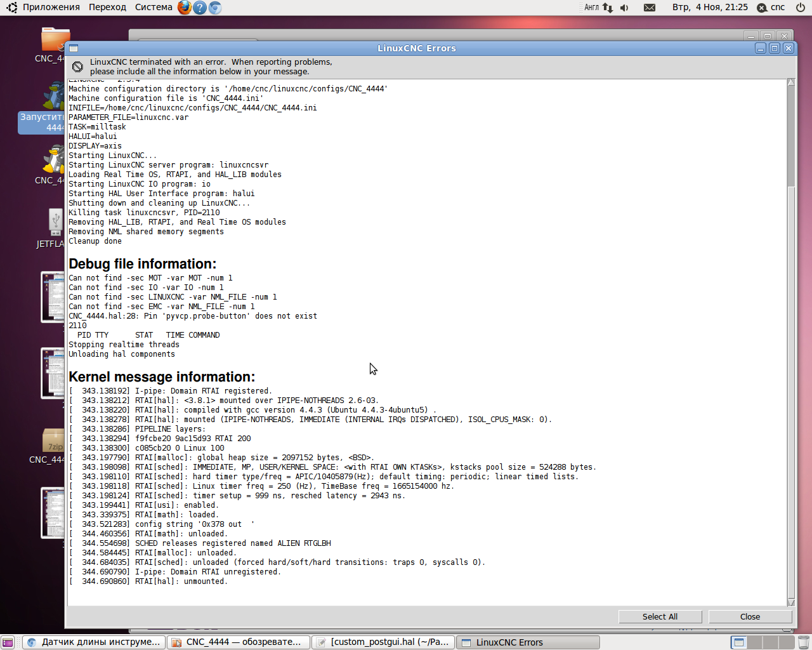Image resolution: width=812 pixels, height=650 pixels.
Task: Select the screenshot thumbnail below the 7zip archive
Action: tap(53, 513)
